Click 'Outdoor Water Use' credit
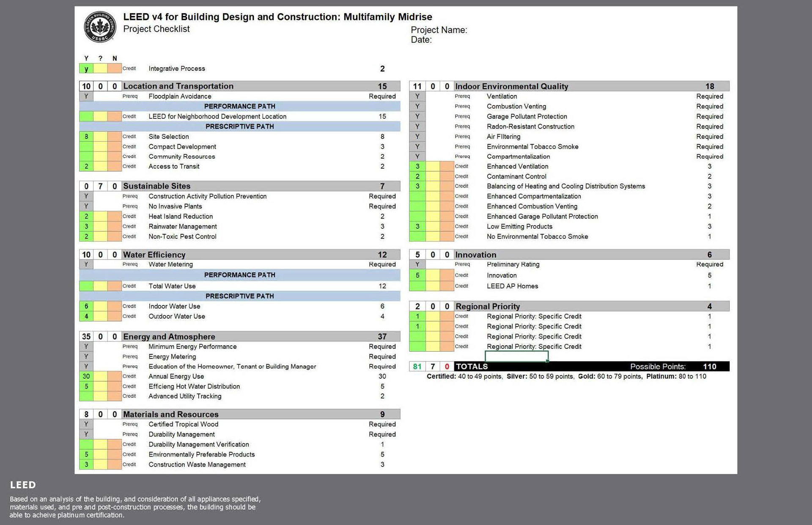Image resolution: width=812 pixels, height=525 pixels. pos(177,316)
